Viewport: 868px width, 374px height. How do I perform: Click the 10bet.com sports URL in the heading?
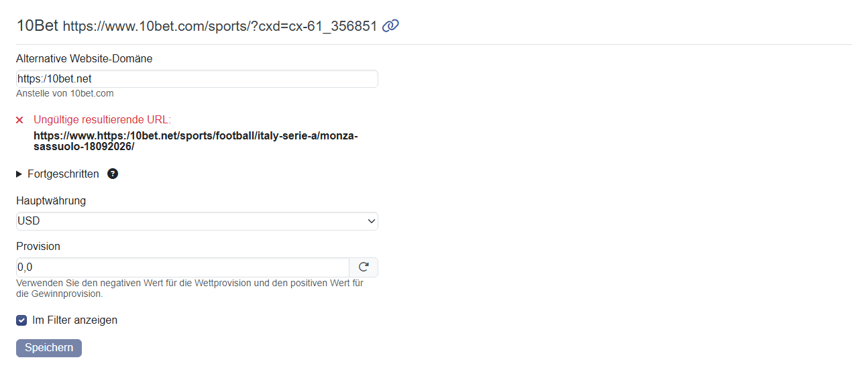pyautogui.click(x=220, y=26)
